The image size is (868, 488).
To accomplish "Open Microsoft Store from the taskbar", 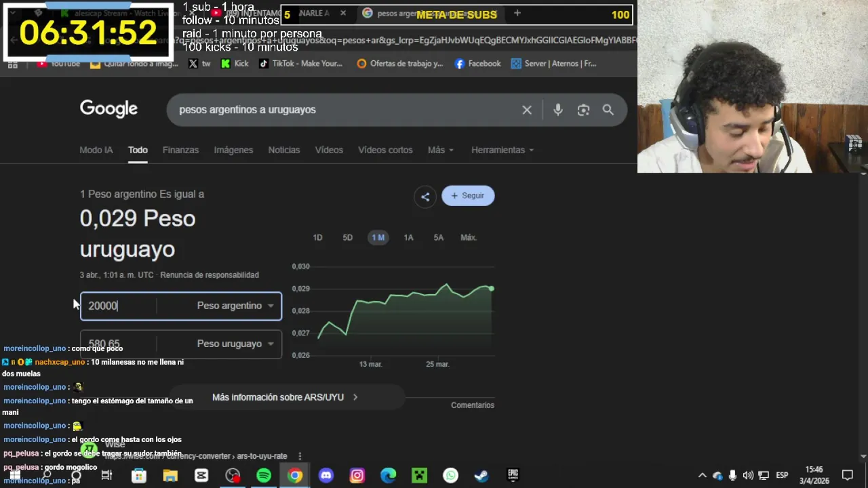I will click(138, 476).
